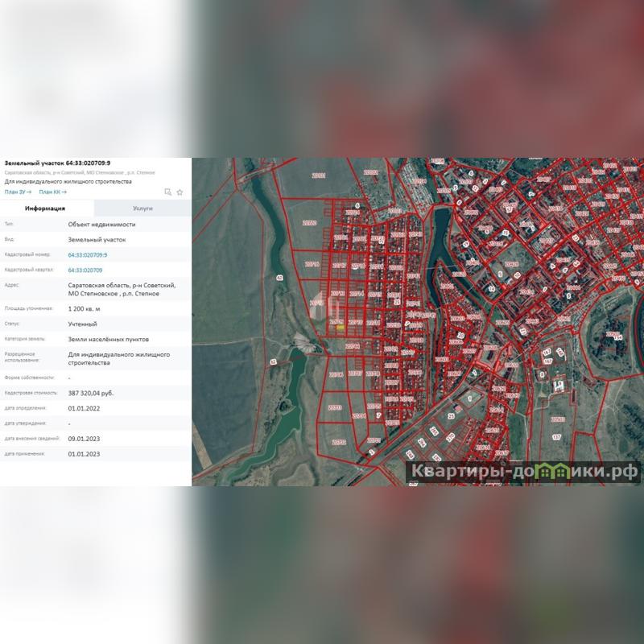This screenshot has width=644, height=644.
Task: Click the show-on-map magnifier icon
Action: coord(167,192)
